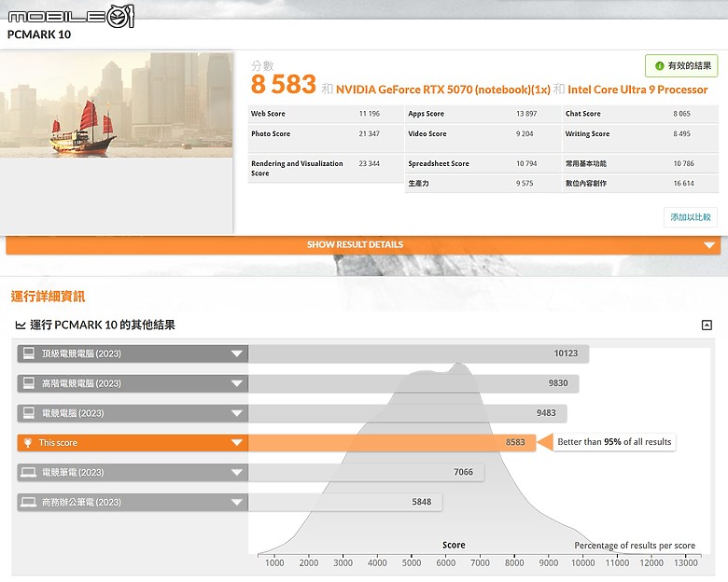This screenshot has height=582, width=728.
Task: Click the Percentage of results per score label
Action: pos(635,546)
